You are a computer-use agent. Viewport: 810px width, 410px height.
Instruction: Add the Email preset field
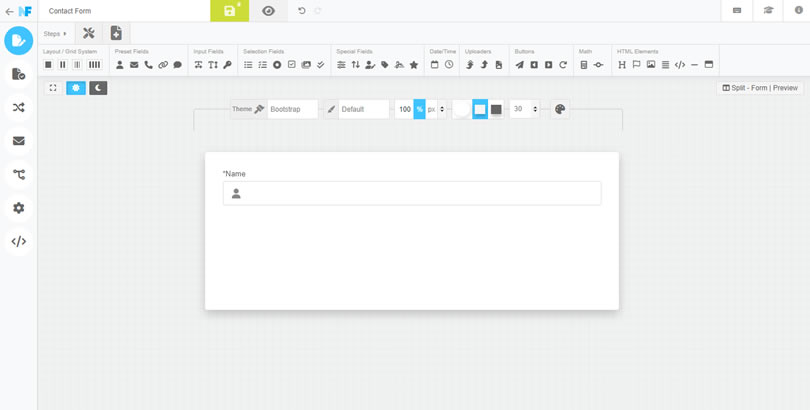tap(134, 65)
